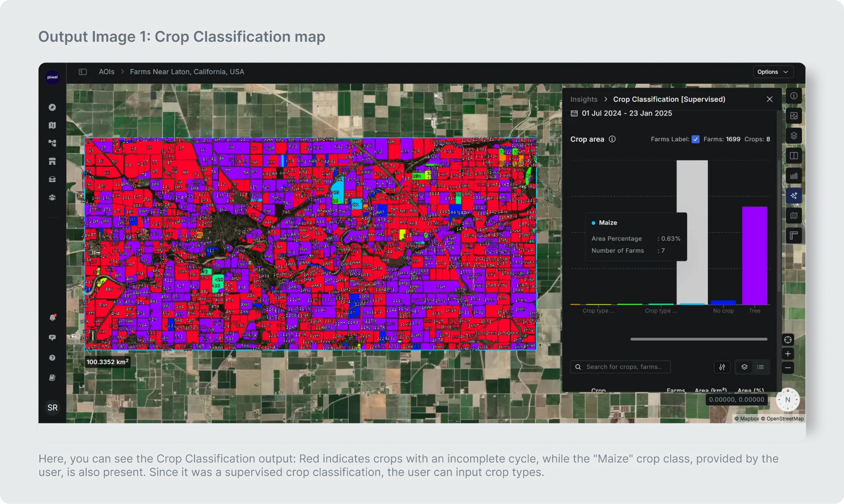
Task: Select the ruler measurement tool
Action: pyautogui.click(x=794, y=236)
